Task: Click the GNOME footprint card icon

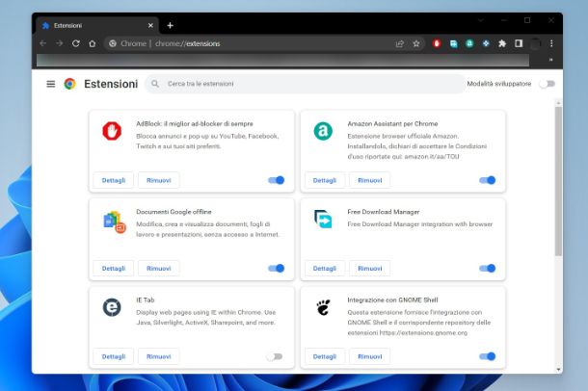Action: [x=323, y=307]
